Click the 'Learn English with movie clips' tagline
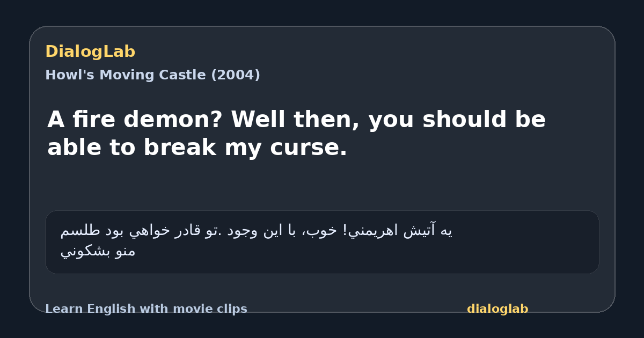The width and height of the screenshot is (644, 338). 146,309
